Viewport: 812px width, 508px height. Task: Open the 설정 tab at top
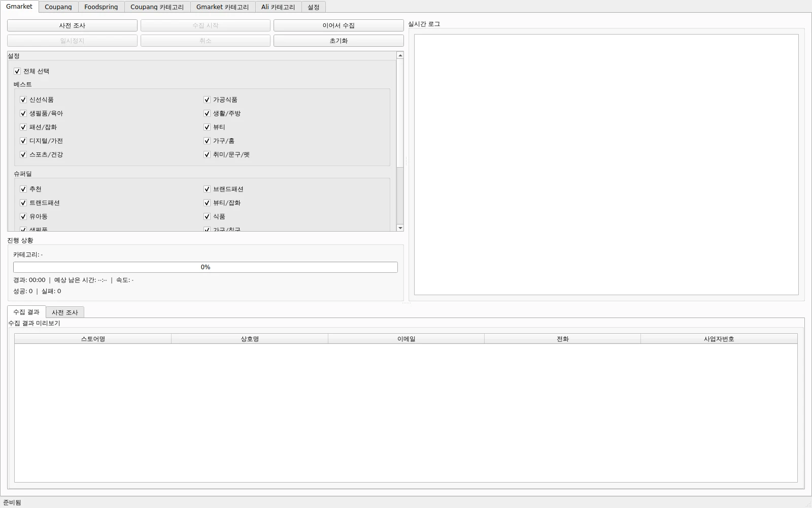pyautogui.click(x=314, y=7)
